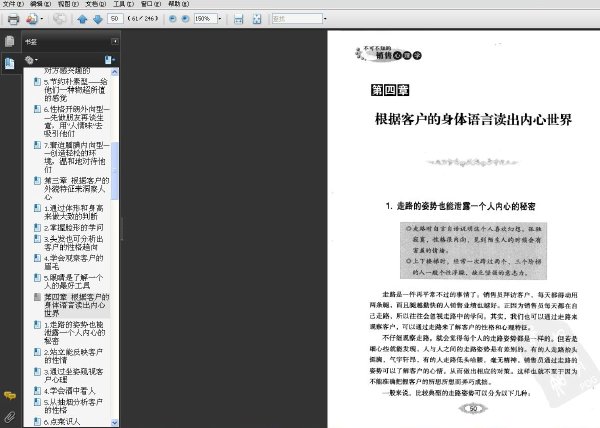Image resolution: width=600 pixels, height=428 pixels.
Task: Go to previous page with up arrow
Action: point(82,19)
